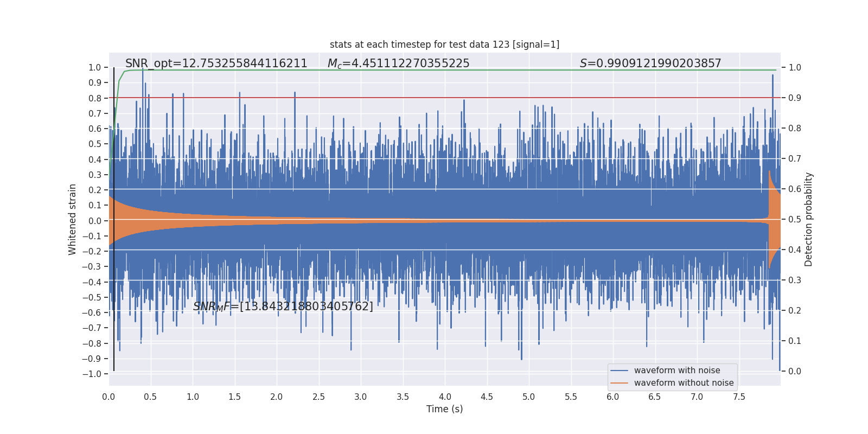This screenshot has width=868, height=434.
Task: Click the orange 'waveform without noise' legend line
Action: (x=619, y=383)
